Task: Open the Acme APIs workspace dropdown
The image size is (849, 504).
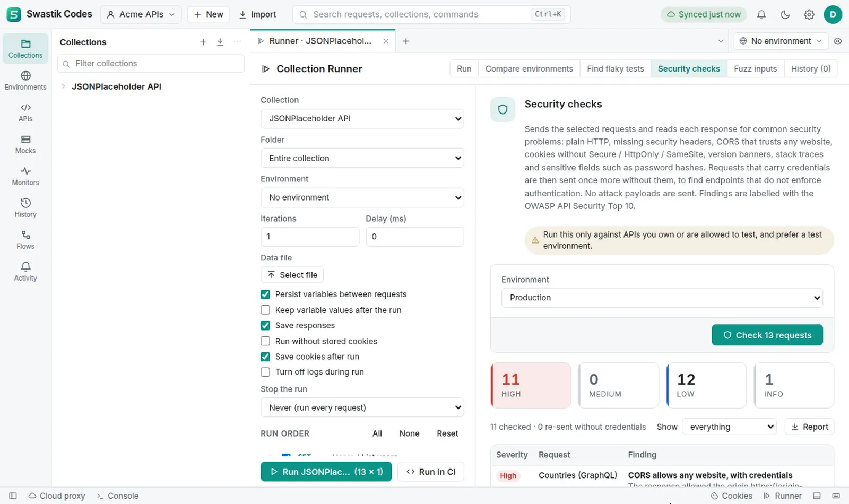Action: [141, 14]
